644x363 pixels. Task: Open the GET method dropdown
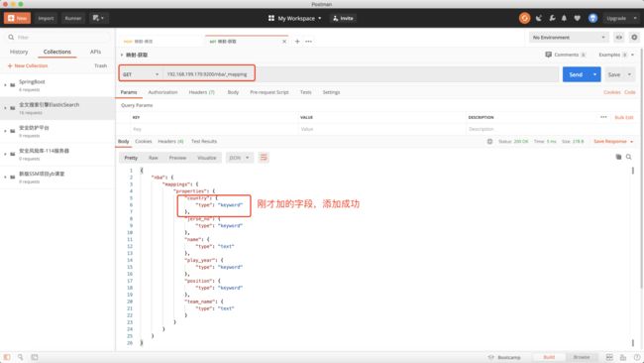(x=141, y=74)
